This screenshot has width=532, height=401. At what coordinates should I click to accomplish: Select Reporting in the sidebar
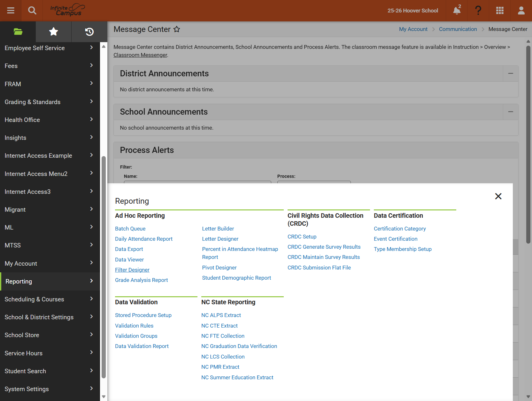point(50,281)
